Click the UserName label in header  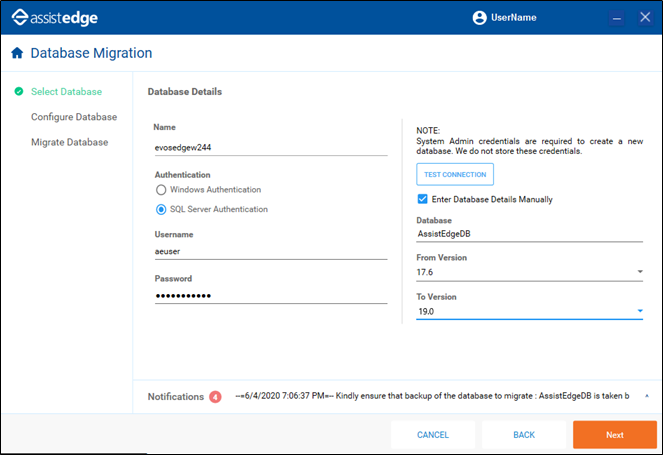click(514, 17)
